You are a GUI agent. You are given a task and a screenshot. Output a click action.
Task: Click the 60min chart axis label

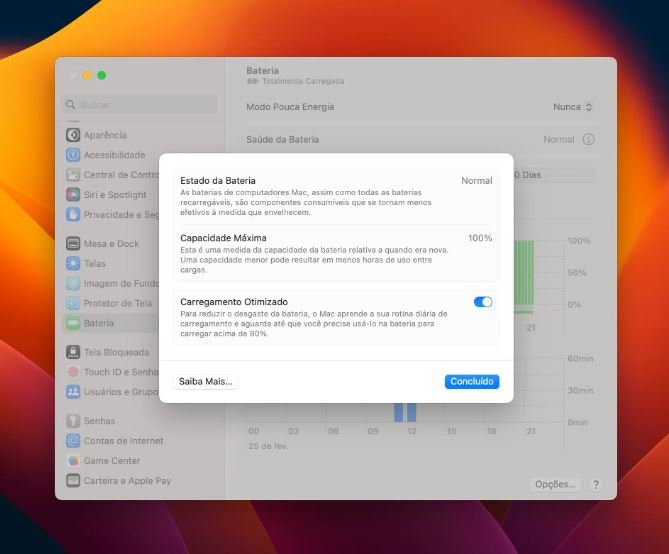tap(580, 359)
